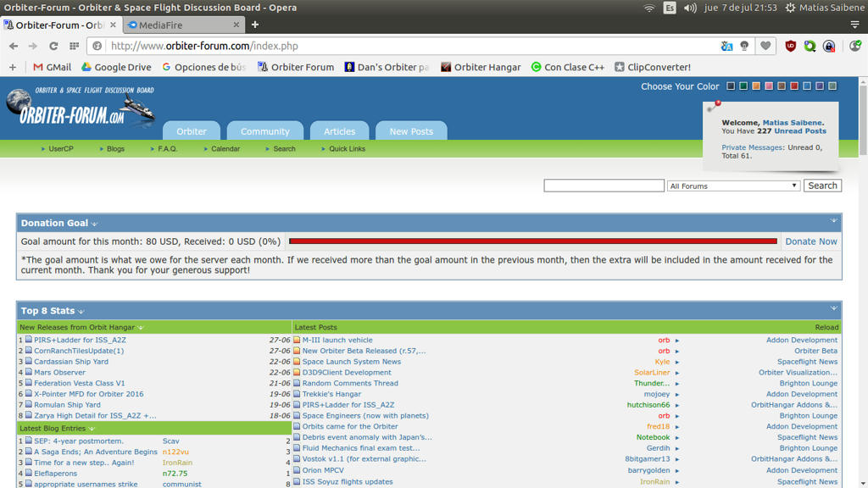Image resolution: width=868 pixels, height=488 pixels.
Task: Open the padlock privacy extension icon
Action: (829, 46)
